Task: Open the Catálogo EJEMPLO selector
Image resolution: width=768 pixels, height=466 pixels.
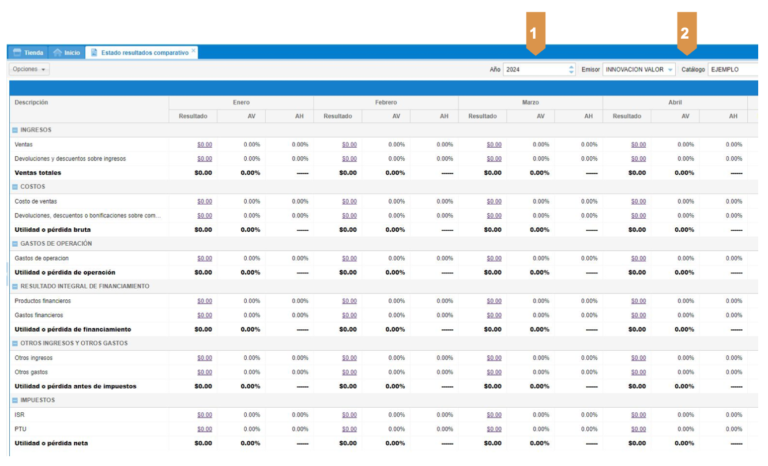Action: point(725,69)
